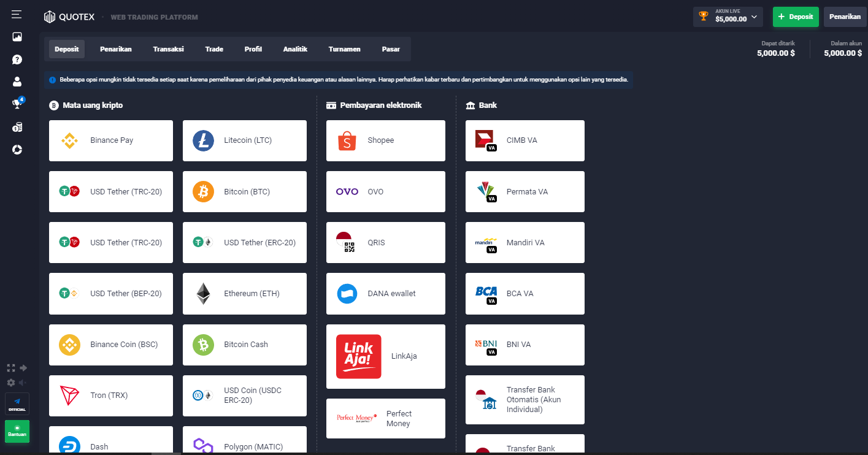
Task: Select Perfect Money payment method
Action: (x=386, y=418)
